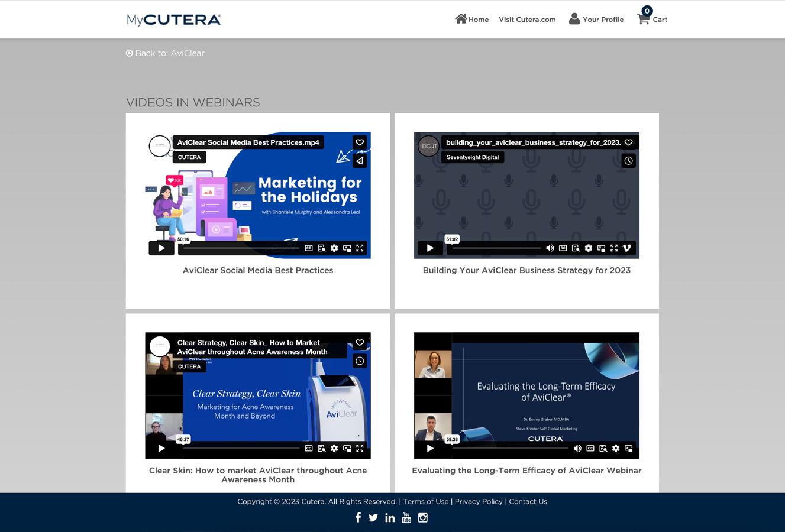Mute the Business Strategy 2023 video volume
The image size is (785, 532).
550,248
